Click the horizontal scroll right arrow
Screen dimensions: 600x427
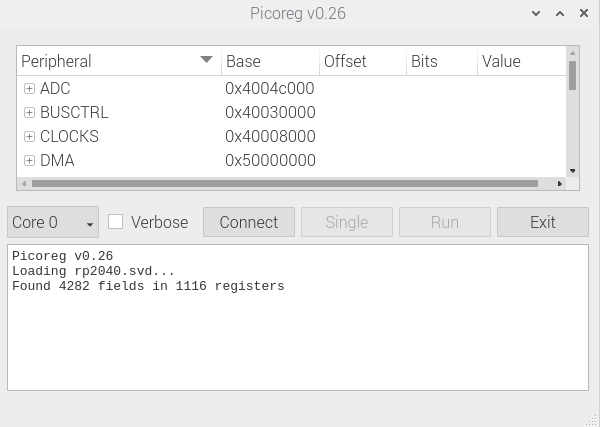561,184
